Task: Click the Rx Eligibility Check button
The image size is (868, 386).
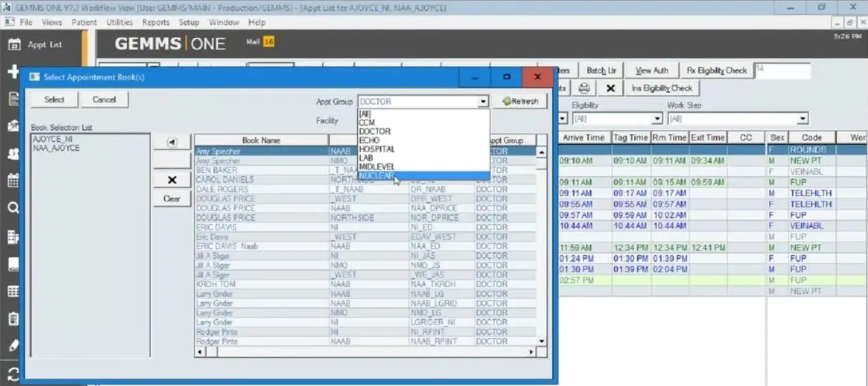Action: [717, 70]
